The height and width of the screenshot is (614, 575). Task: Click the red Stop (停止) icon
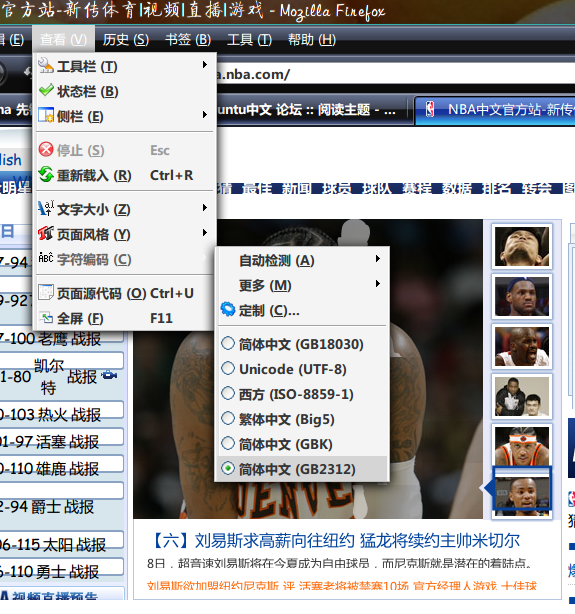pyautogui.click(x=46, y=149)
